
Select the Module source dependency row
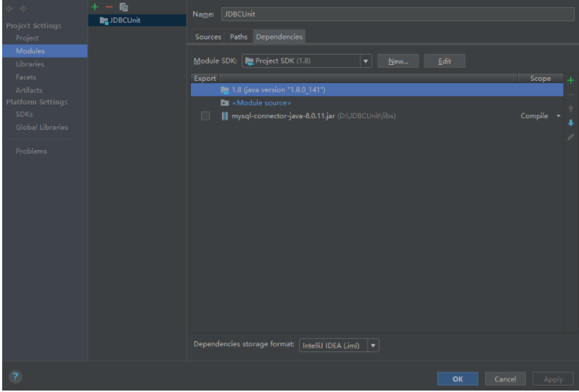pos(377,103)
